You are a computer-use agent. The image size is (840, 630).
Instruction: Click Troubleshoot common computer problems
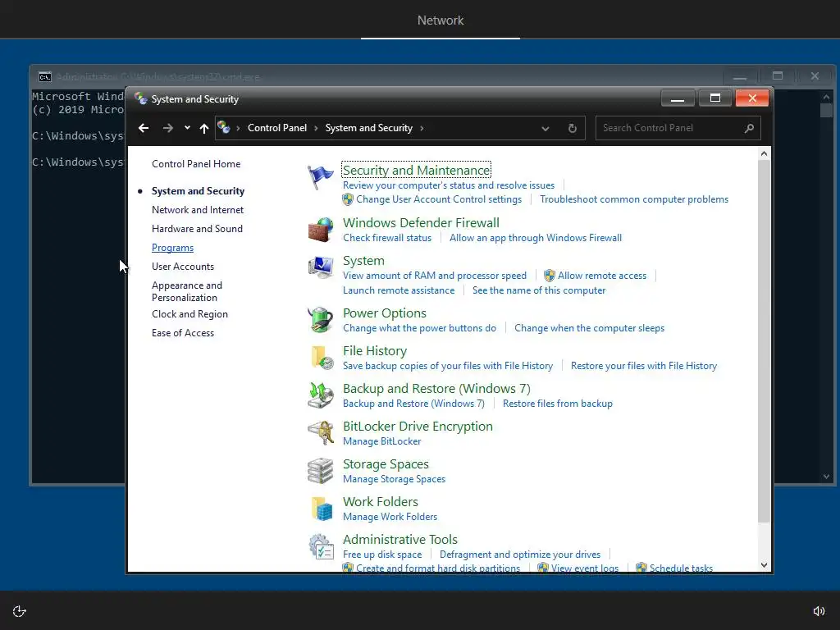[634, 199]
